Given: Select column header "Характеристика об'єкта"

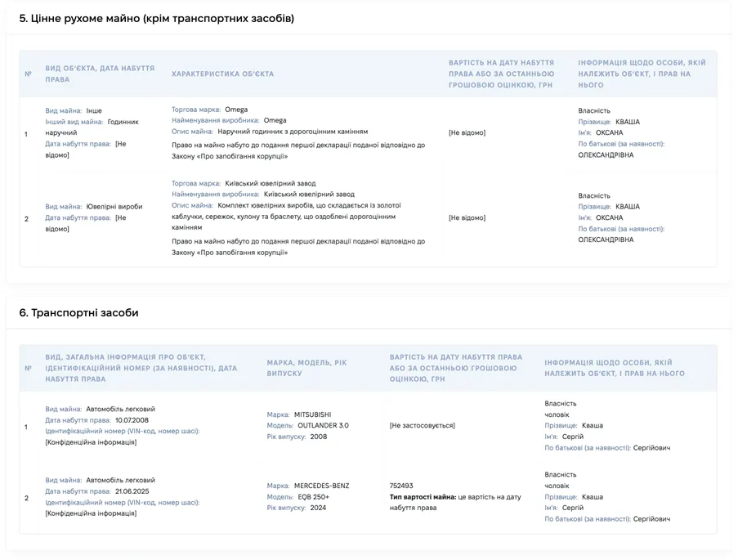Looking at the screenshot, I should [x=222, y=74].
